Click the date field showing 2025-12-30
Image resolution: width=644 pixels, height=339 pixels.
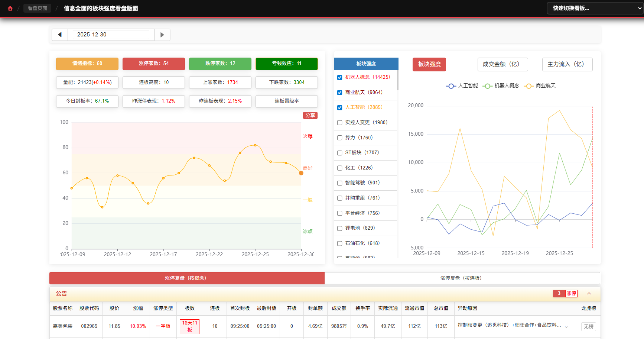coord(110,34)
